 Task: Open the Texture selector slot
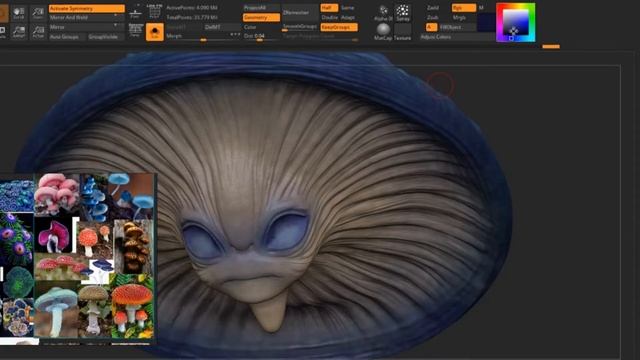[402, 31]
